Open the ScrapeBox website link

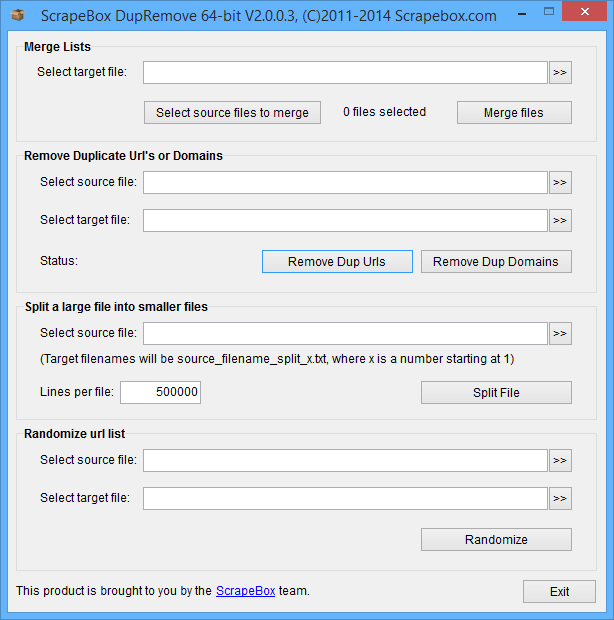point(245,591)
